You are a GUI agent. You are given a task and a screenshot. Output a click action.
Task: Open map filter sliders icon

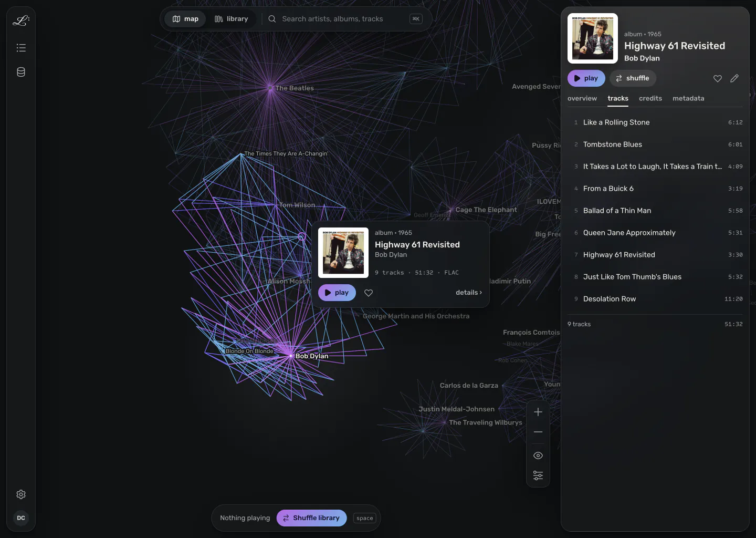[538, 475]
